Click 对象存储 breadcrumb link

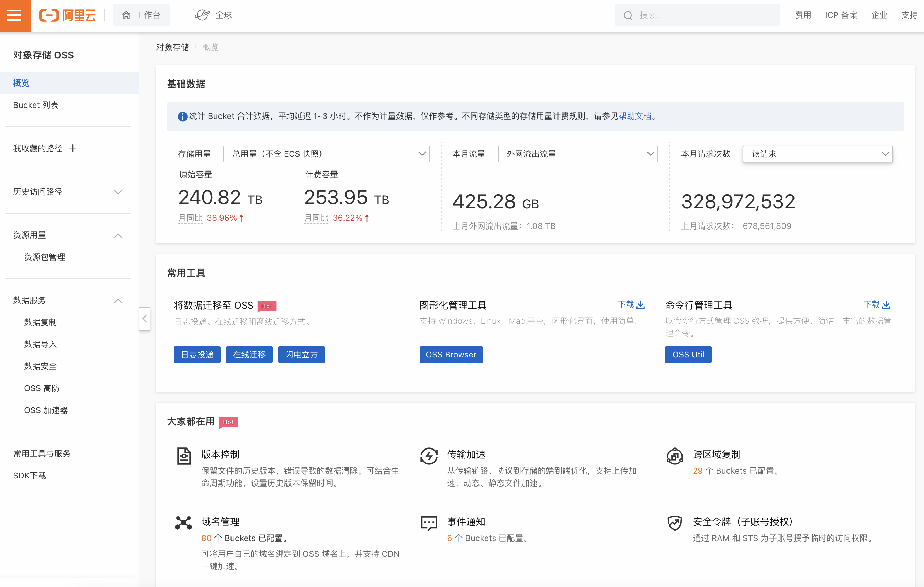pyautogui.click(x=172, y=47)
